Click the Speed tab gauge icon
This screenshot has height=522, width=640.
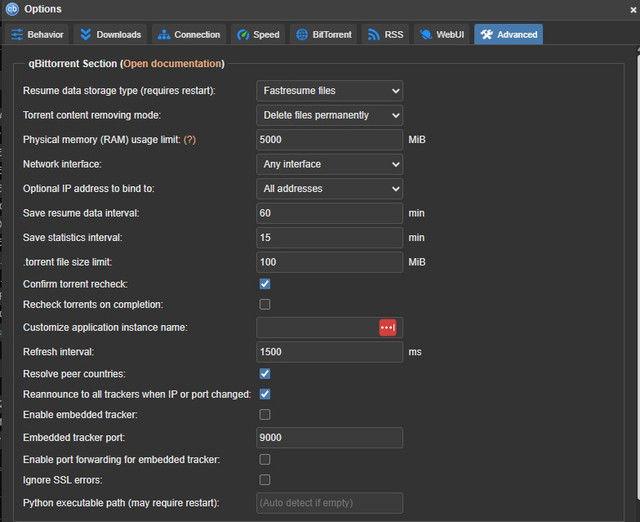coord(243,35)
